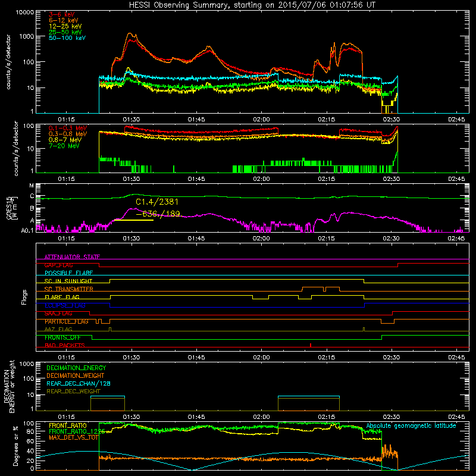
Task: Select the '6-12 keV' legend label
Action: coord(64,20)
